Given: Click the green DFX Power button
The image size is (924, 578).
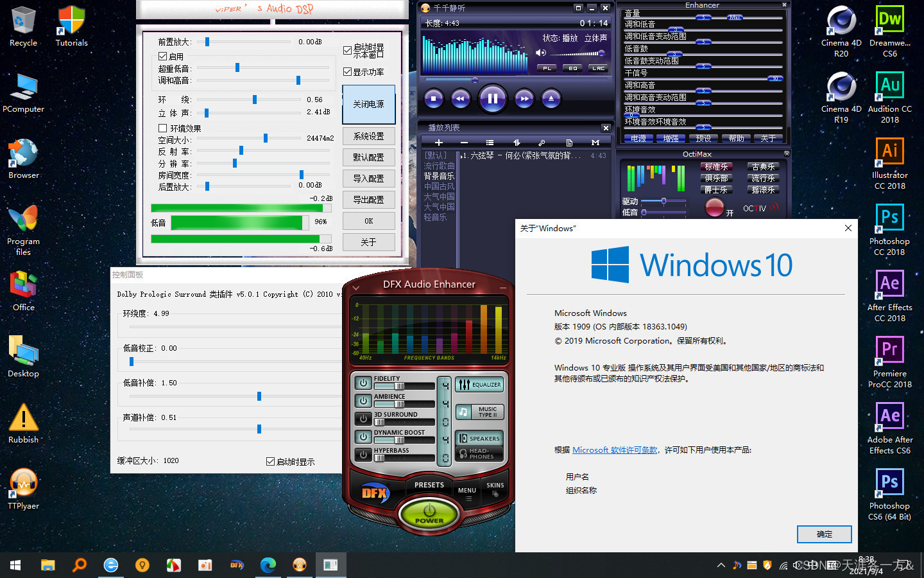Looking at the screenshot, I should click(429, 514).
